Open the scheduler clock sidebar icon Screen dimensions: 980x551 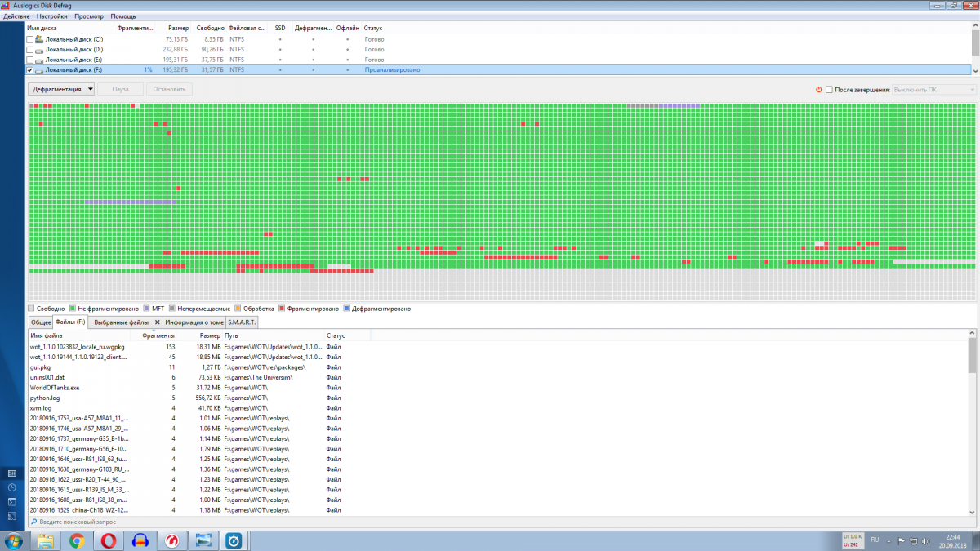click(11, 487)
